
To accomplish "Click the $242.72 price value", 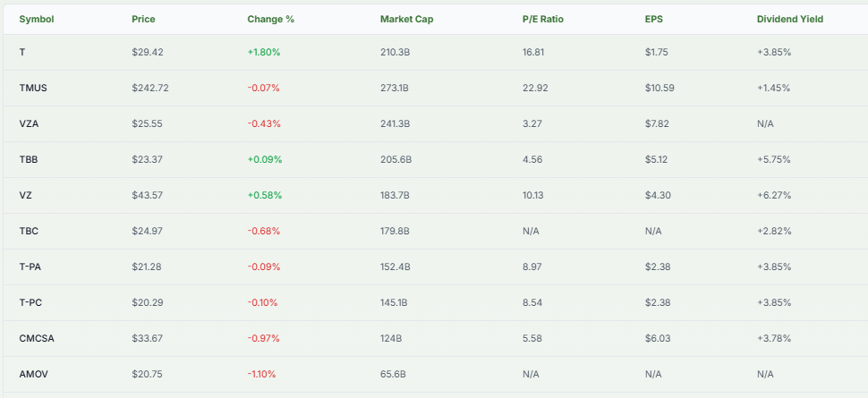I will click(x=150, y=88).
